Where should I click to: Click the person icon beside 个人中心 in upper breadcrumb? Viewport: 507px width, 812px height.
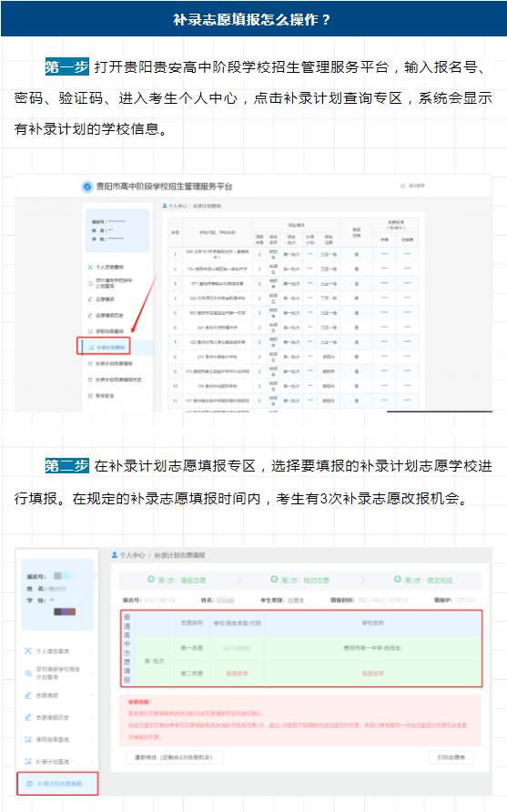coord(165,206)
